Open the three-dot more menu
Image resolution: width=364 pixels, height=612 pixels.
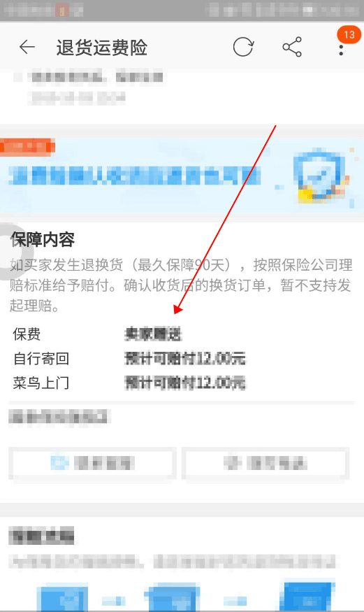[341, 50]
